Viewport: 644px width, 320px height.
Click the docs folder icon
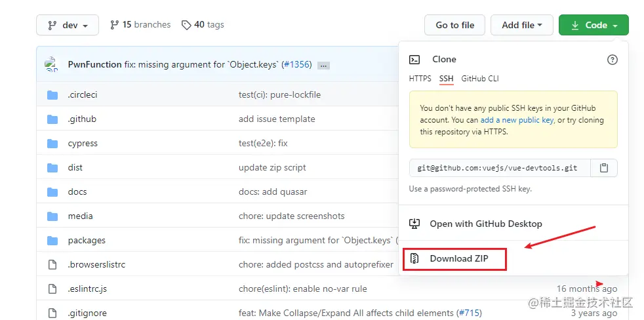pyautogui.click(x=52, y=192)
